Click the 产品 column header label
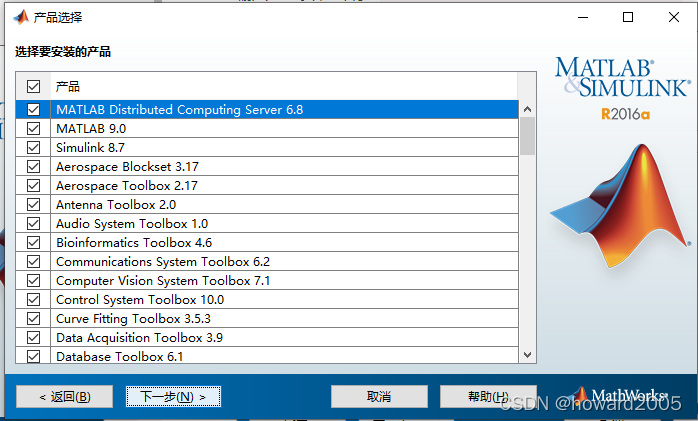698x421 pixels. (x=68, y=86)
